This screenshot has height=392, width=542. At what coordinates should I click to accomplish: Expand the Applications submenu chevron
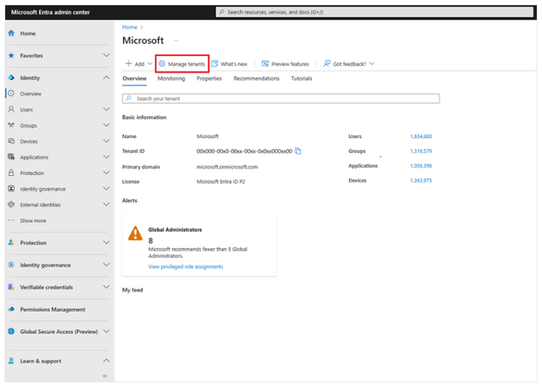coord(107,157)
